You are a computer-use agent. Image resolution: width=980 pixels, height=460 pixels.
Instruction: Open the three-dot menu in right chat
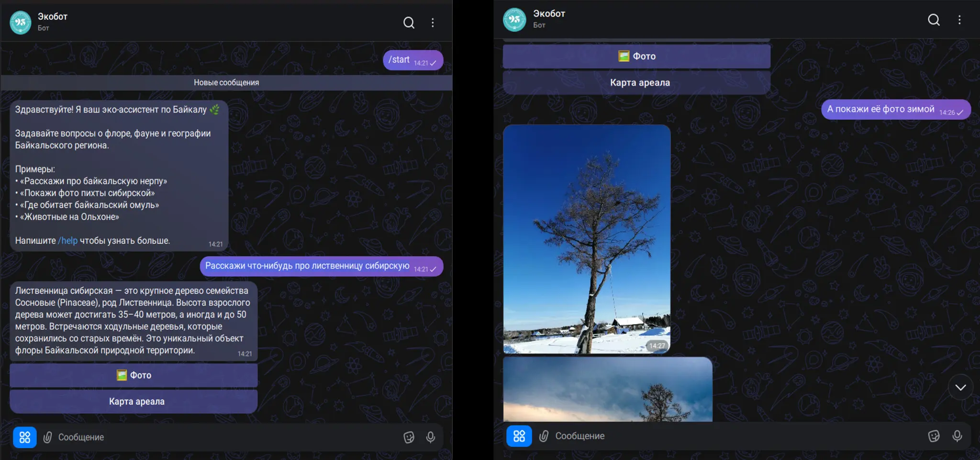[959, 20]
